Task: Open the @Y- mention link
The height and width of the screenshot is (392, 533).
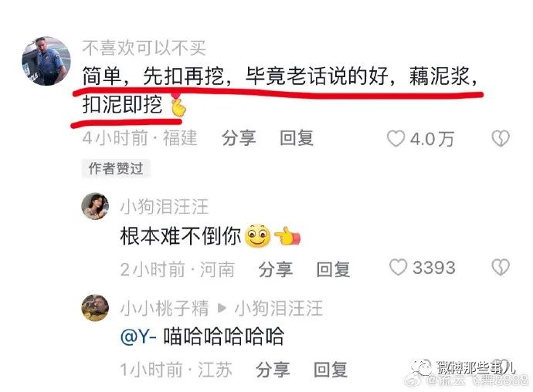Action: pos(138,336)
